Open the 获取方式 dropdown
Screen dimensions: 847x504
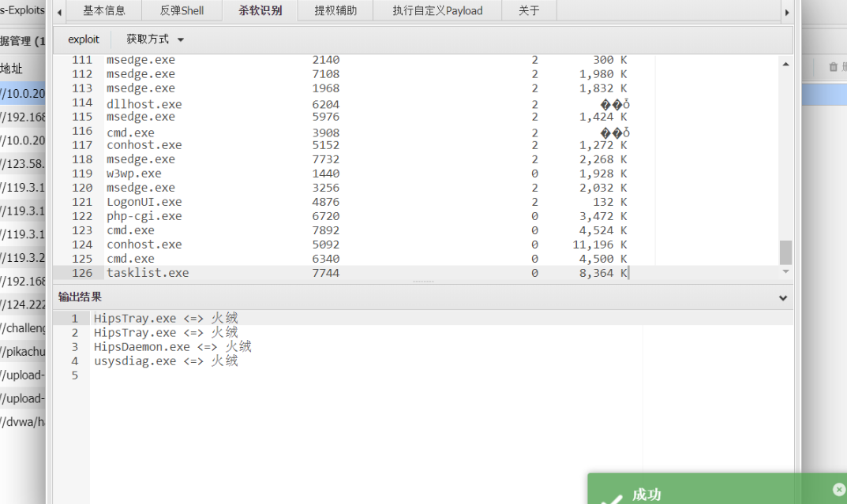pos(155,39)
